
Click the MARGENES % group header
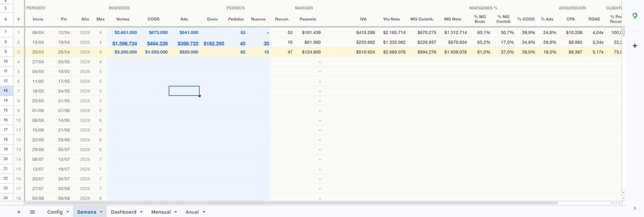(x=484, y=8)
